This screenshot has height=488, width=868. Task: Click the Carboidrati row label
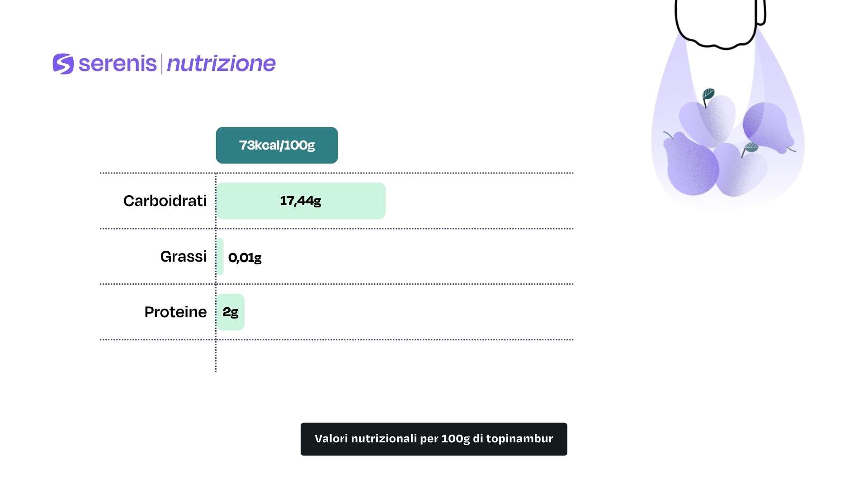tap(165, 201)
